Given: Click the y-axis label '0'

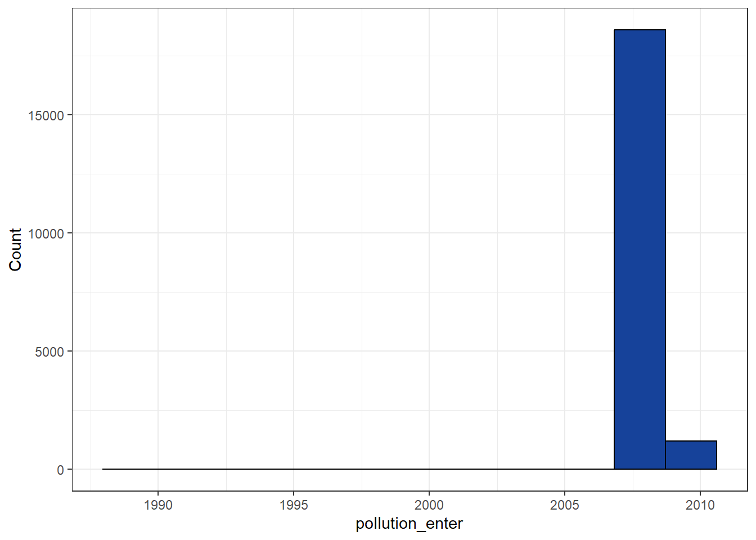Looking at the screenshot, I should tap(61, 470).
